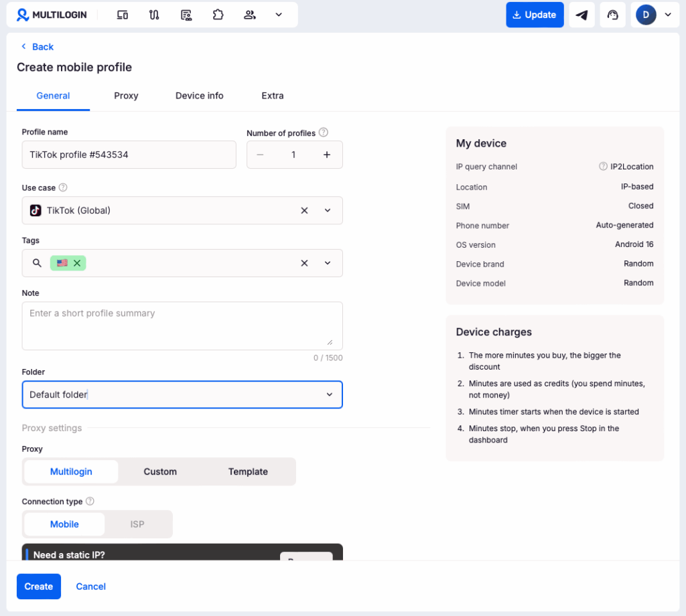Image resolution: width=686 pixels, height=616 pixels.
Task: Open the Default folder dropdown
Action: pyautogui.click(x=182, y=395)
